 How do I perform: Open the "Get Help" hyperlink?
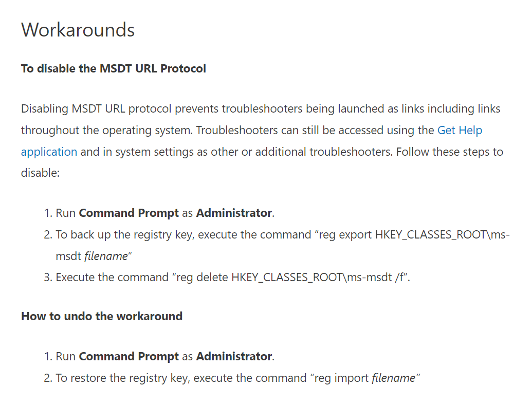pos(460,131)
